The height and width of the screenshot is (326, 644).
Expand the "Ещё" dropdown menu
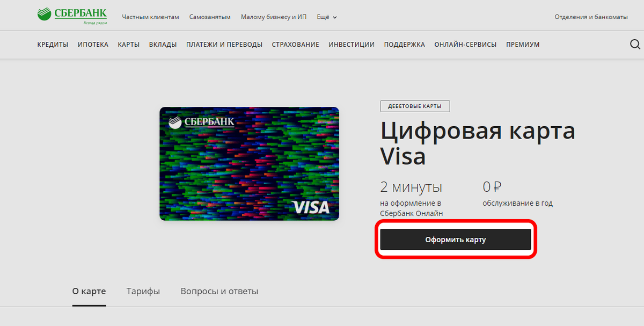(x=327, y=17)
